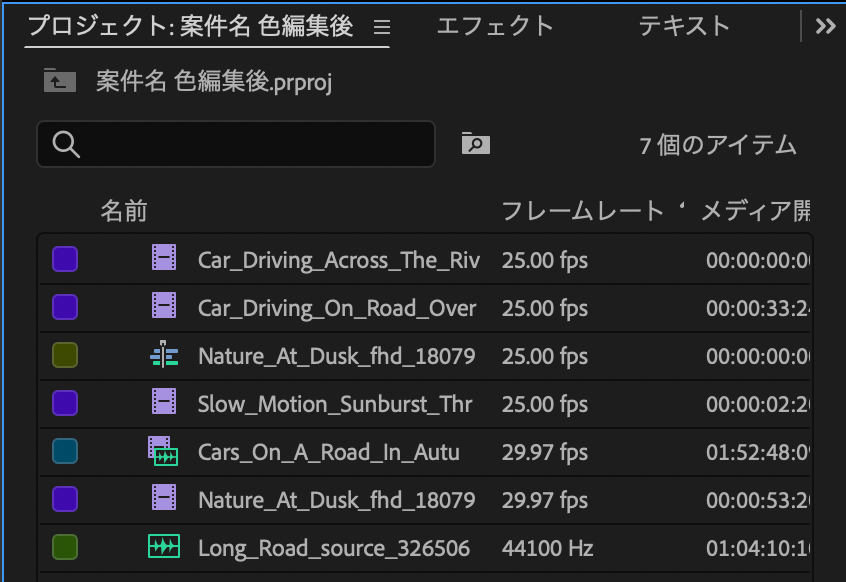Open the project panel hamburger menu

tap(381, 28)
